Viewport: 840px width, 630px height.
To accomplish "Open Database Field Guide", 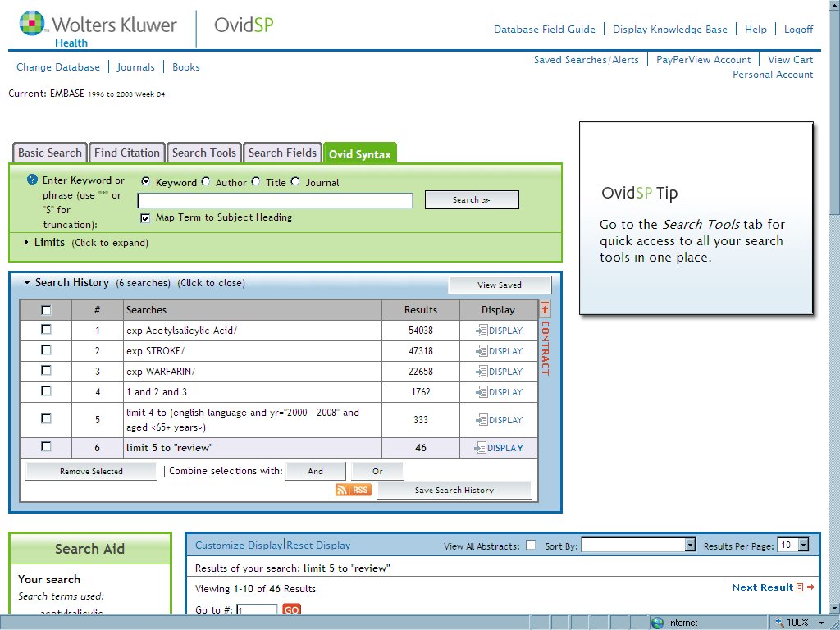I will tap(545, 30).
